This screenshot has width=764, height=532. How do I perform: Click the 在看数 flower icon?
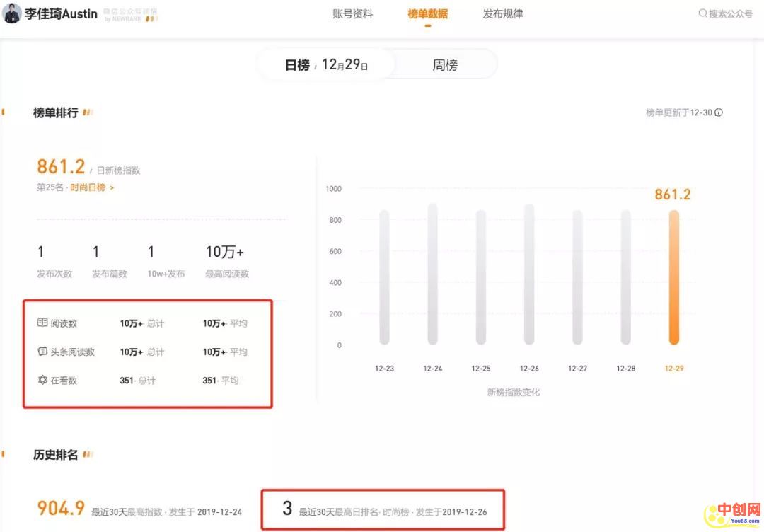(42, 380)
